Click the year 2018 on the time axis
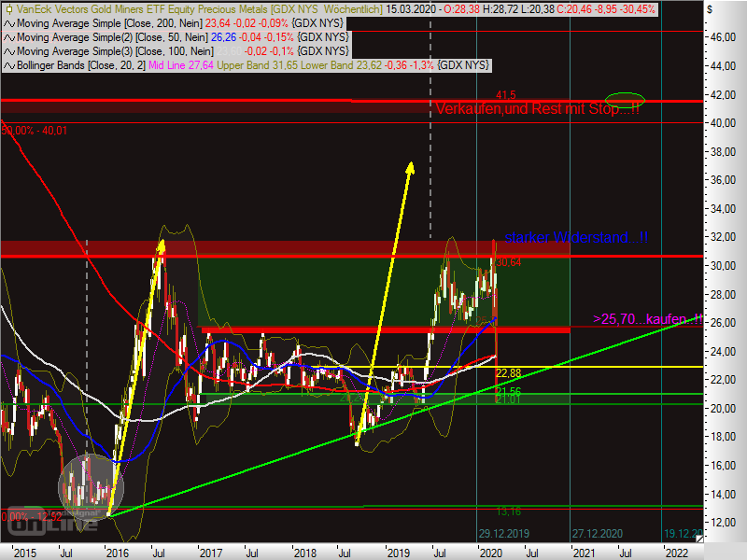Screen dimensions: 747x560 305,553
